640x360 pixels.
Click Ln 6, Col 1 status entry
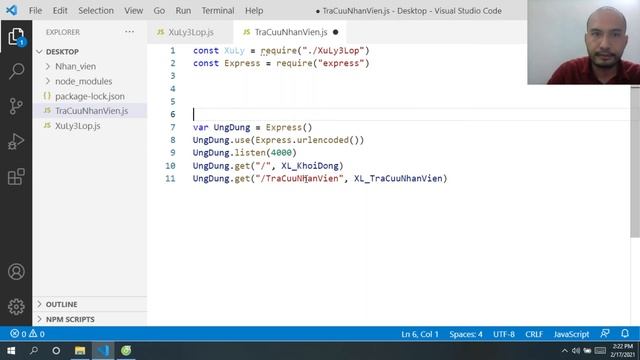tap(420, 334)
